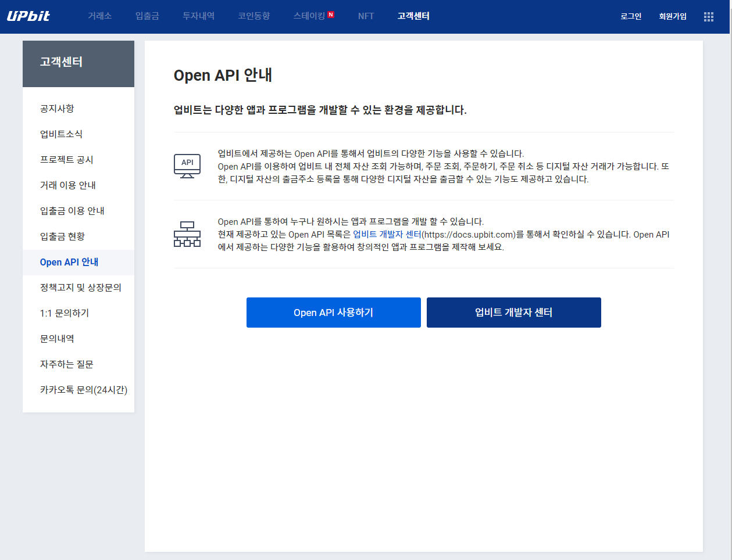Open the apps grid menu icon
Image resolution: width=732 pixels, height=560 pixels.
(708, 17)
